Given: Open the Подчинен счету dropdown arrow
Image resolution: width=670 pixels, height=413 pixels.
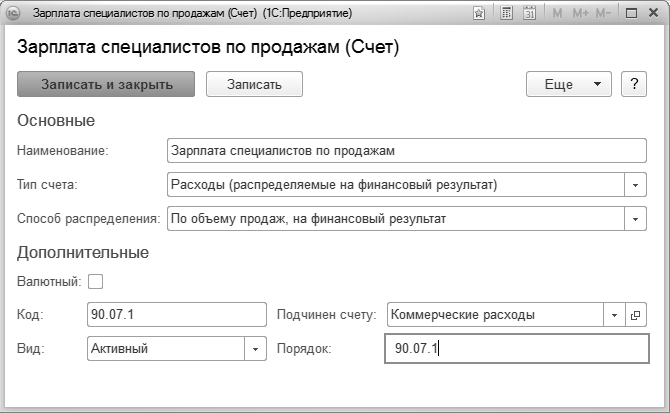Looking at the screenshot, I should click(613, 315).
